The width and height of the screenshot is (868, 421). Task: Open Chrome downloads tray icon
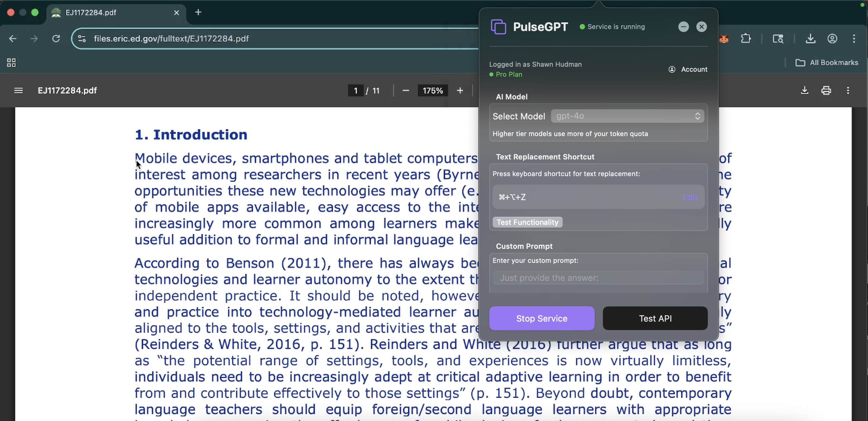coord(810,39)
